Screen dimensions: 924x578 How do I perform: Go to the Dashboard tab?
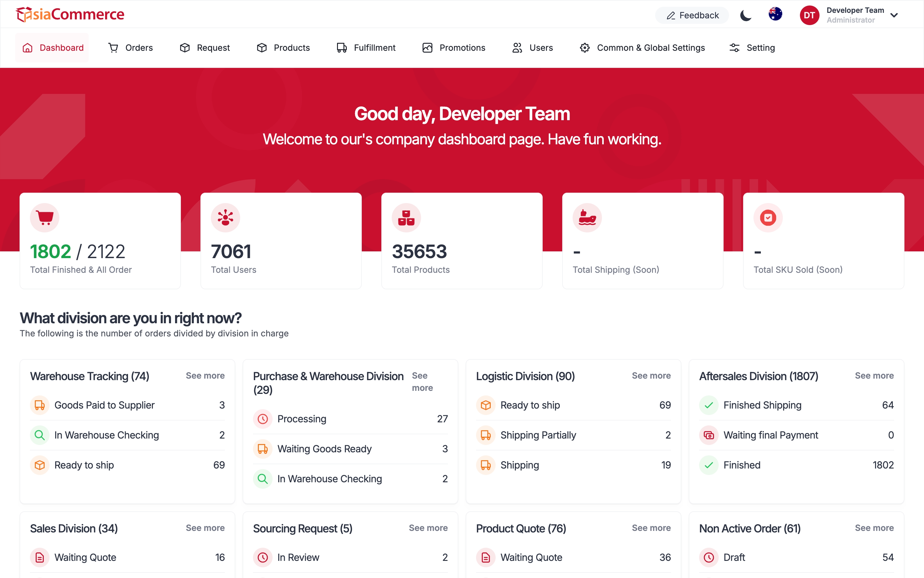point(52,48)
